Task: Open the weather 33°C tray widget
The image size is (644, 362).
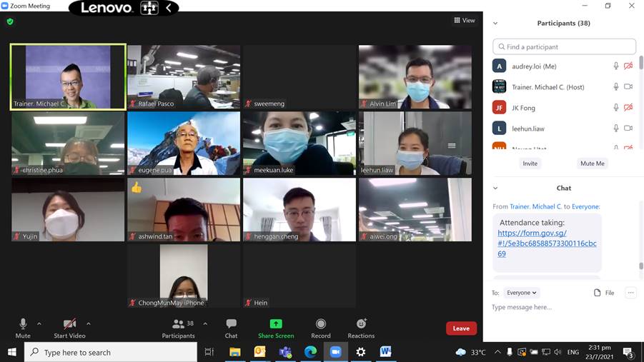Action: tap(470, 352)
